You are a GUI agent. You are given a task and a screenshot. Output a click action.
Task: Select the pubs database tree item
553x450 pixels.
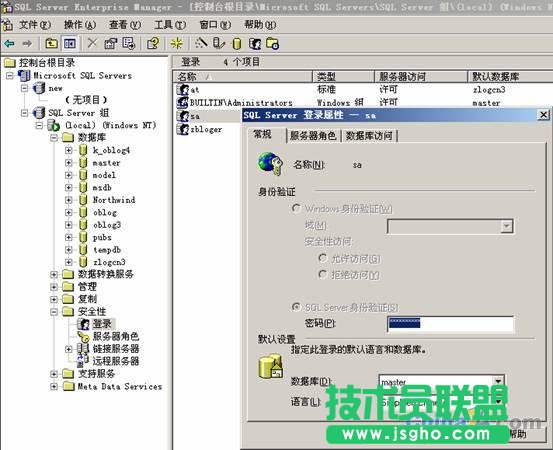102,237
